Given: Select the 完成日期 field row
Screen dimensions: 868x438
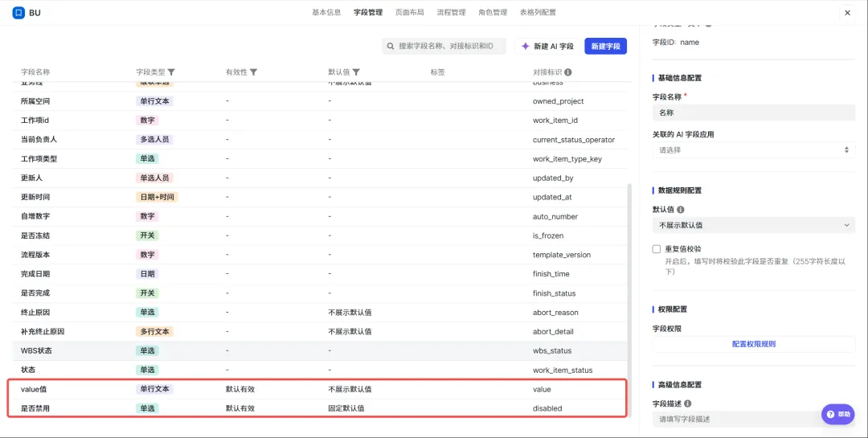Looking at the screenshot, I should (x=321, y=274).
